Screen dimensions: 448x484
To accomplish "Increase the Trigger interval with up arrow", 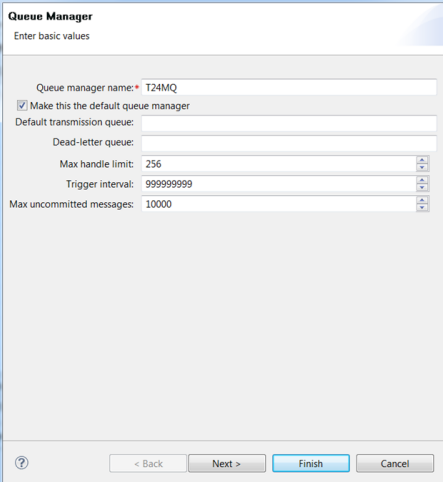I will pyautogui.click(x=422, y=180).
